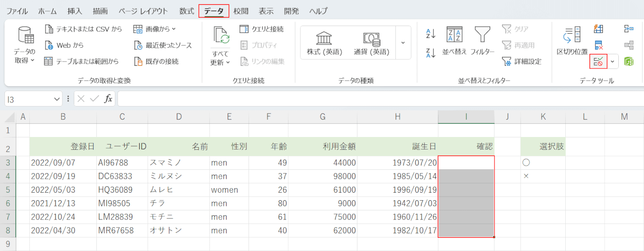
Task: Open the Name Box dropdown
Action: pos(57,99)
